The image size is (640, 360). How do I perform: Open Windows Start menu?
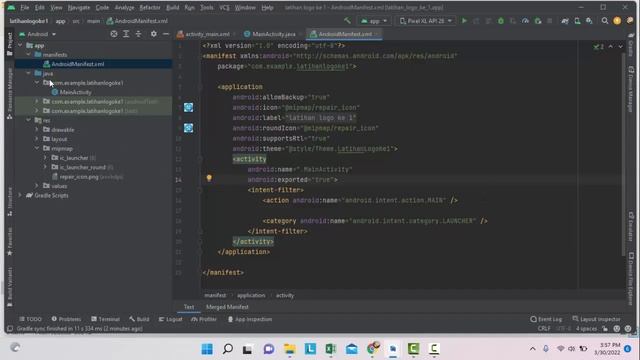point(207,349)
